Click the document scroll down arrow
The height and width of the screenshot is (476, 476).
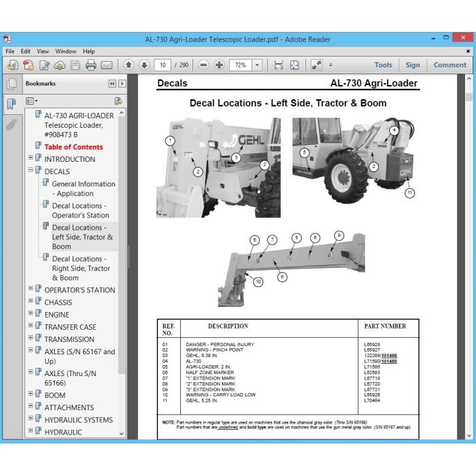[469, 435]
